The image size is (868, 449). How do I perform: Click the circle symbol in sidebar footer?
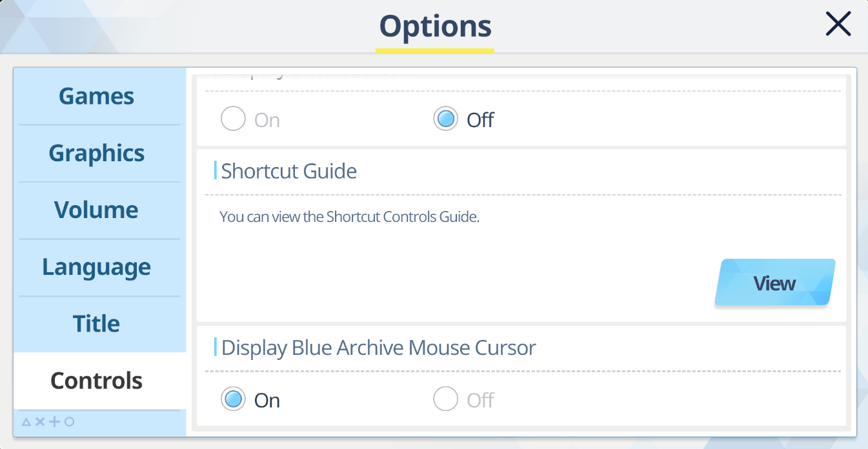coord(69,423)
